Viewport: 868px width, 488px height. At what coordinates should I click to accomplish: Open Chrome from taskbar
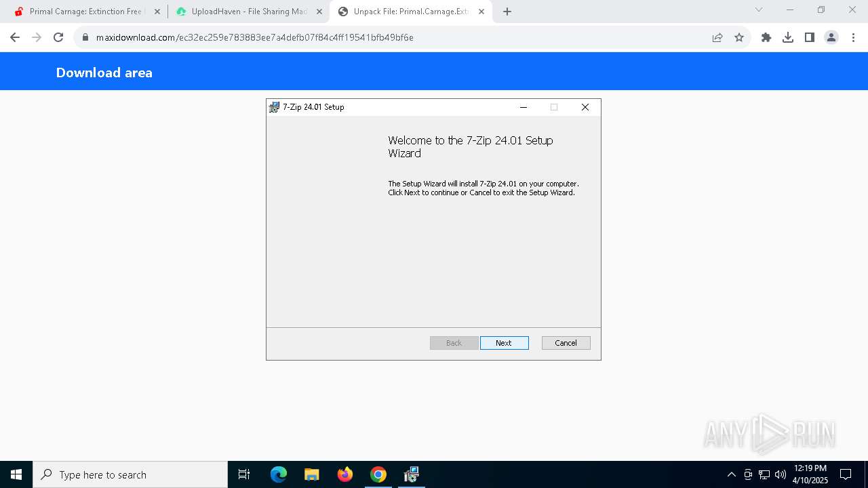click(378, 474)
